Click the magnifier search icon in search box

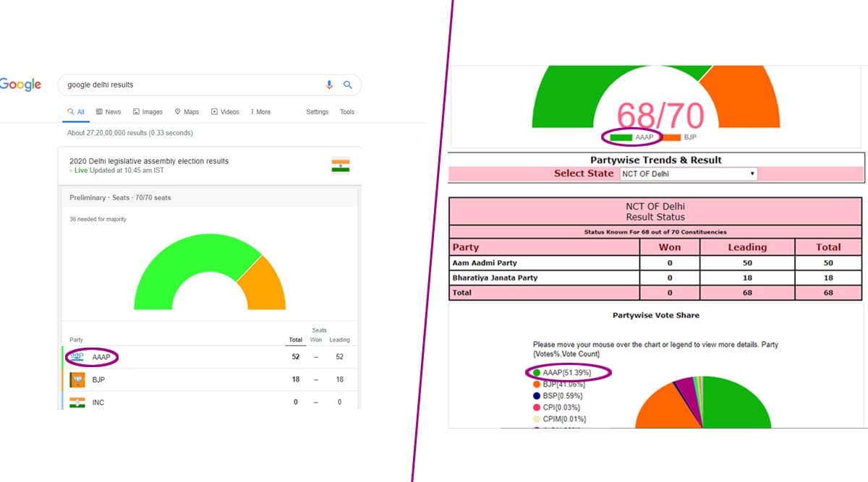coord(348,85)
